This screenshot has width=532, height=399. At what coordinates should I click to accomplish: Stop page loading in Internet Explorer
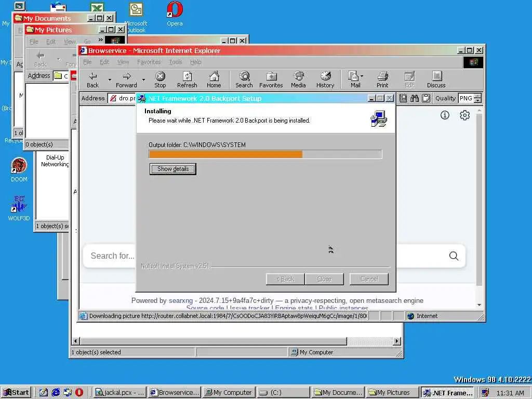[x=160, y=79]
